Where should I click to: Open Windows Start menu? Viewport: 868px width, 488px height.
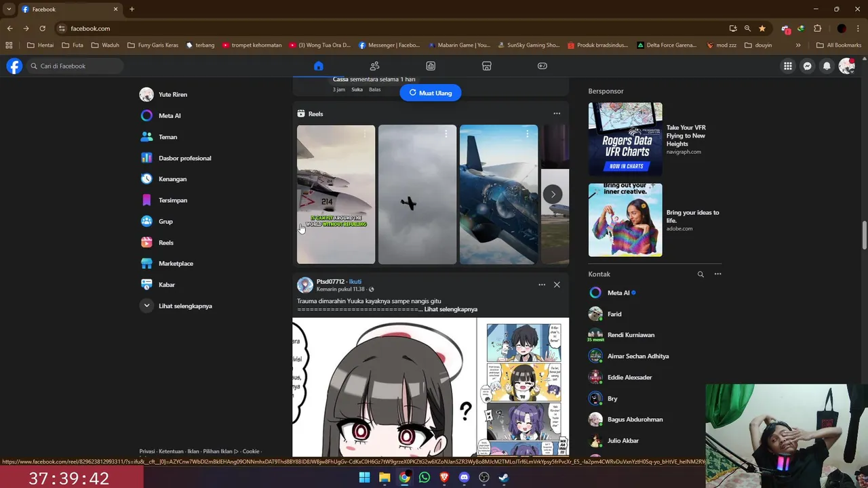tap(364, 477)
